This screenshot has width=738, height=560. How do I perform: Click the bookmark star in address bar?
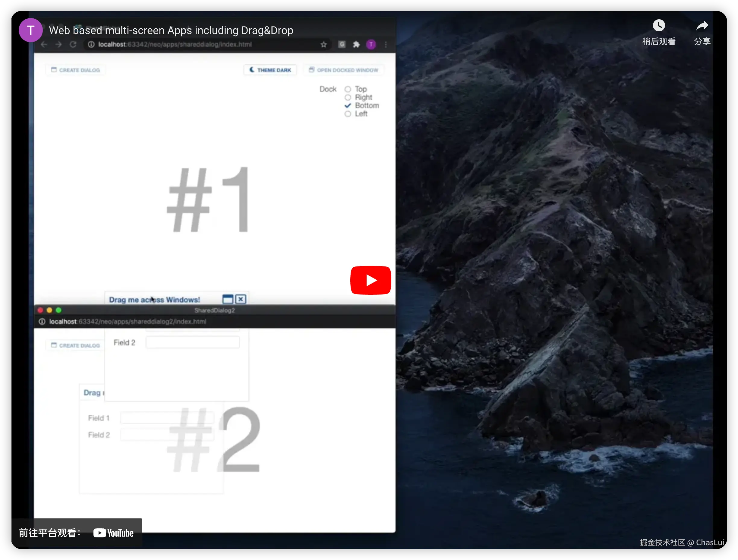click(x=323, y=44)
